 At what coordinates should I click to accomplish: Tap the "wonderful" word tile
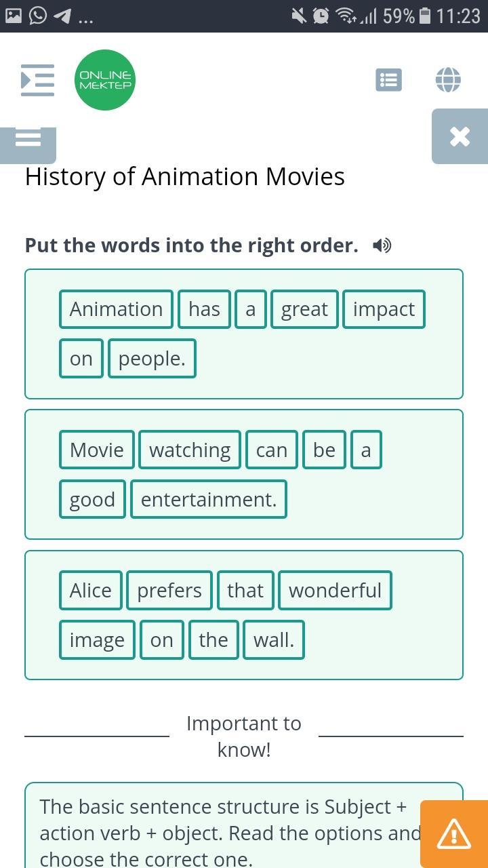pyautogui.click(x=335, y=591)
